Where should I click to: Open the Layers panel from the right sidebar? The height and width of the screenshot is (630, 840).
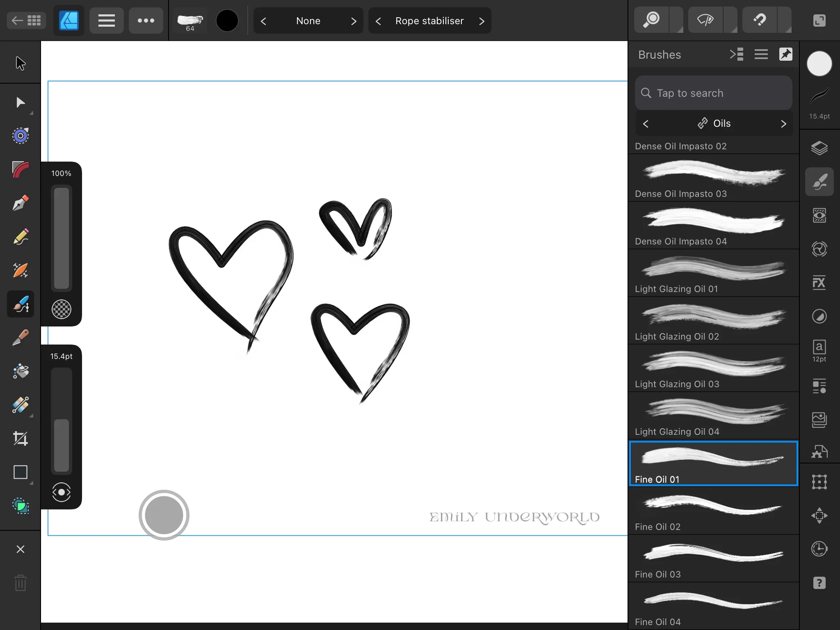coord(819,148)
